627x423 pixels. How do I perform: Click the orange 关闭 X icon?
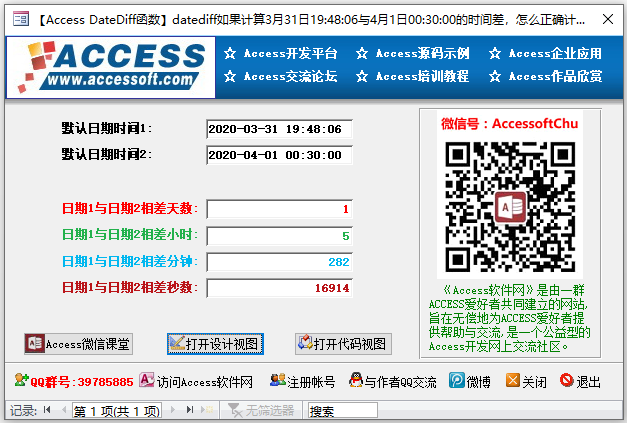coord(513,380)
